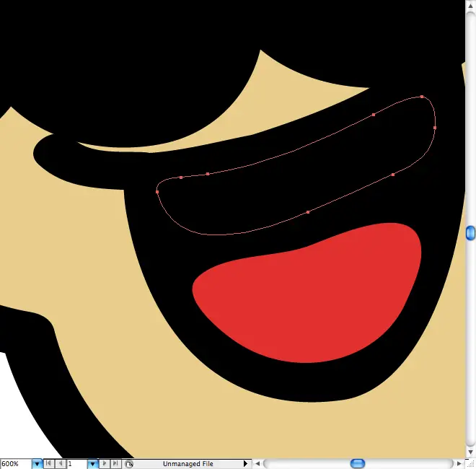Click the 600% zoom level field
The height and width of the screenshot is (469, 476).
coord(16,464)
